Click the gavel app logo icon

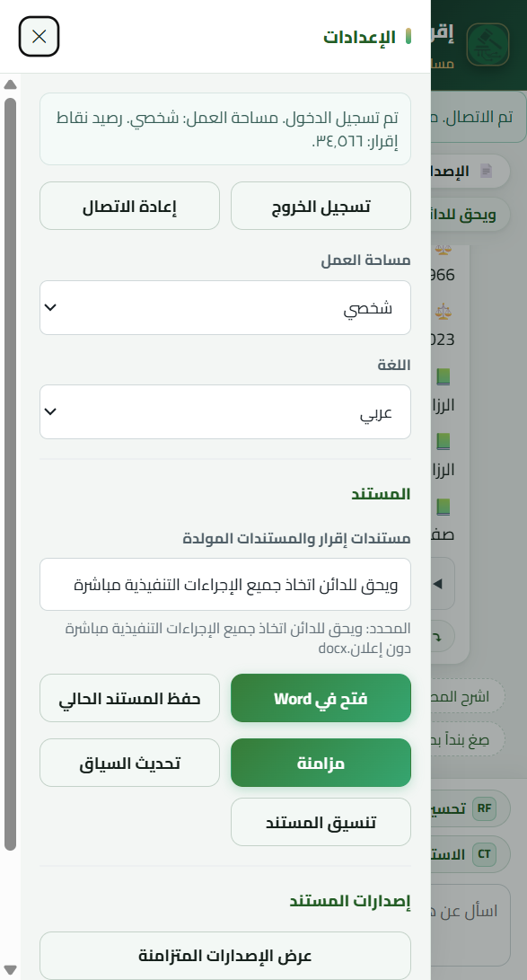pyautogui.click(x=487, y=44)
